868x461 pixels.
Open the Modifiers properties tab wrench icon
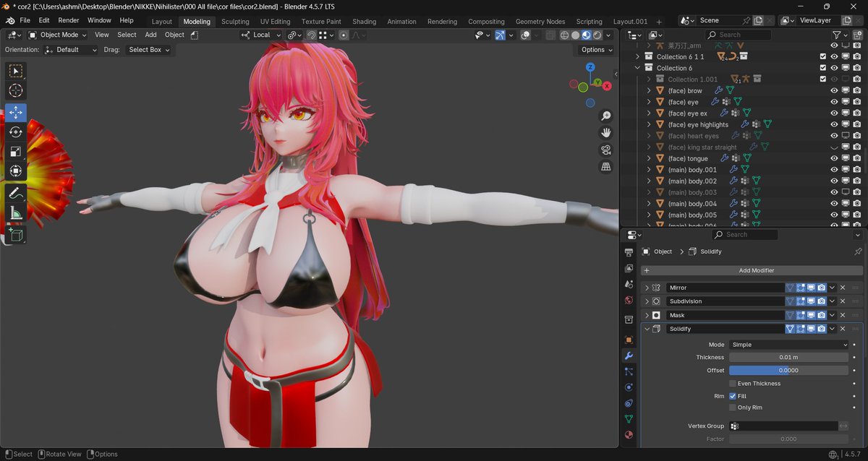tap(628, 356)
